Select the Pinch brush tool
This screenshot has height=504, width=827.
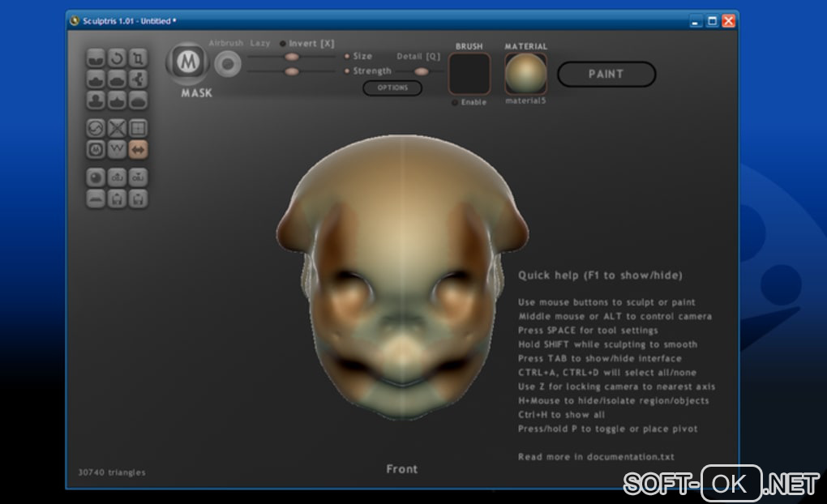[x=117, y=100]
